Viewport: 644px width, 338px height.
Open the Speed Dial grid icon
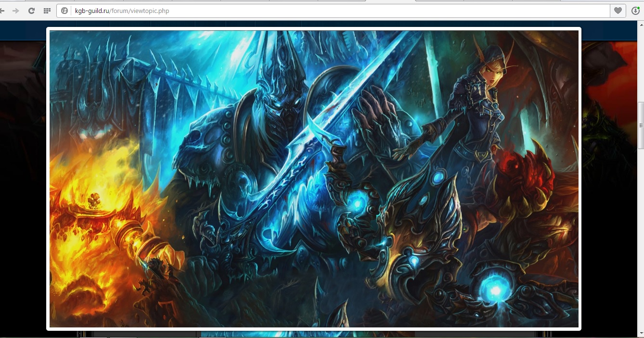(x=47, y=11)
